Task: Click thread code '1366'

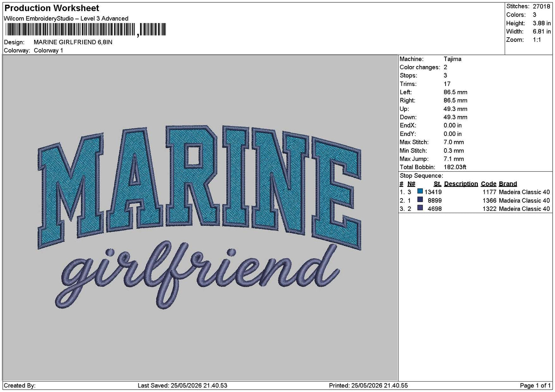Action: coord(490,201)
